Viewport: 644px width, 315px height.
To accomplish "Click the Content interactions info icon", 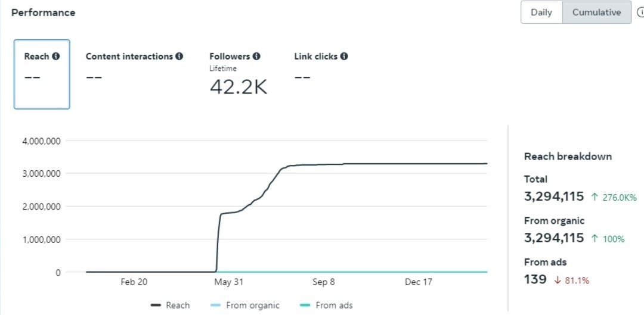I will click(x=179, y=57).
